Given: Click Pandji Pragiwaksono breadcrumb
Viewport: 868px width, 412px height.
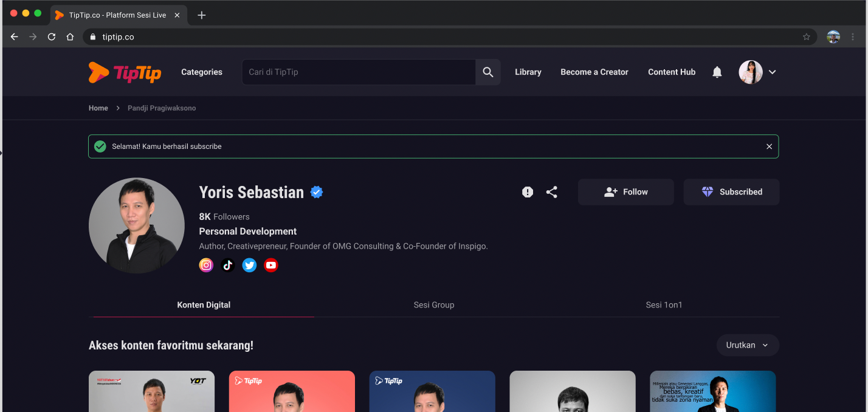Looking at the screenshot, I should point(162,108).
